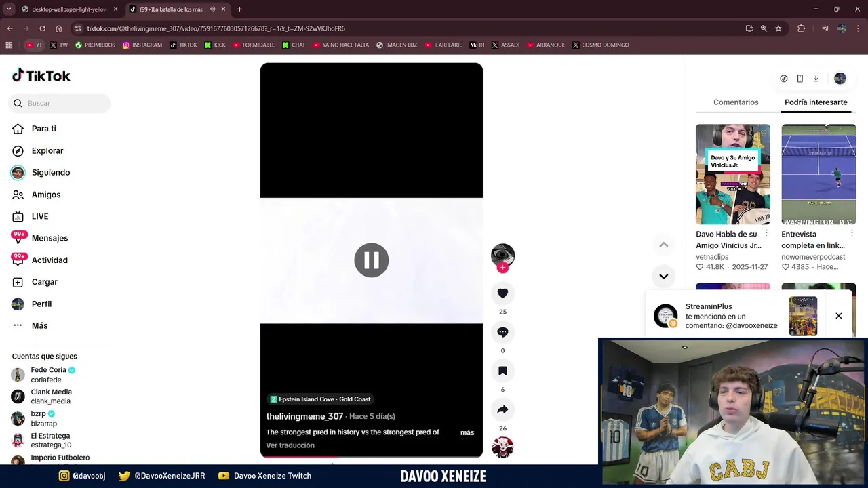Open the TikTok coins icon in the header

[784, 79]
